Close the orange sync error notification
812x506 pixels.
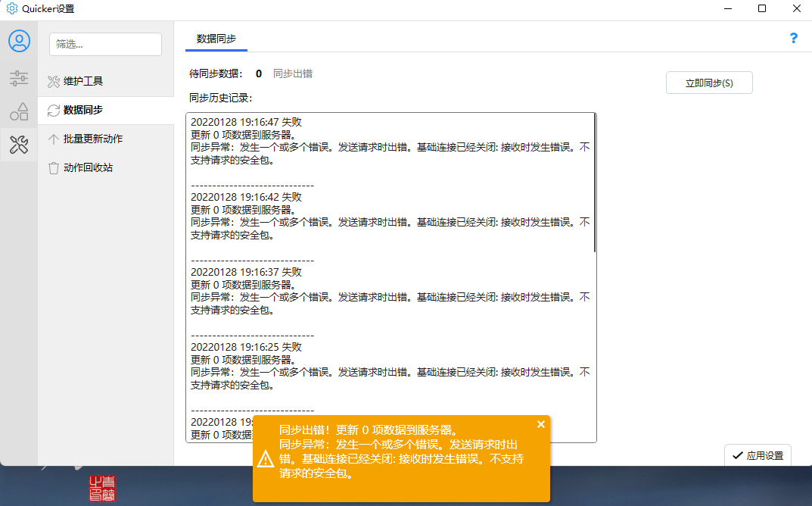pos(540,424)
